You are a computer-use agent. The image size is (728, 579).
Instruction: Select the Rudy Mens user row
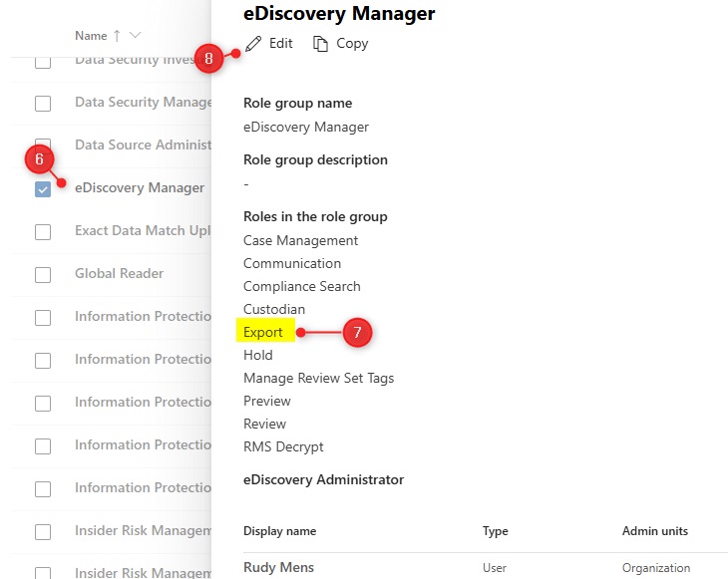click(x=278, y=568)
